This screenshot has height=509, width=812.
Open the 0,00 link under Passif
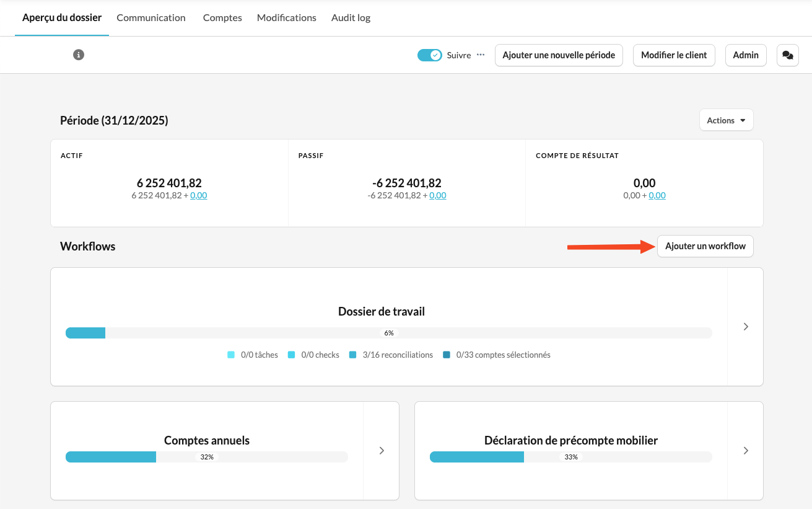click(438, 195)
